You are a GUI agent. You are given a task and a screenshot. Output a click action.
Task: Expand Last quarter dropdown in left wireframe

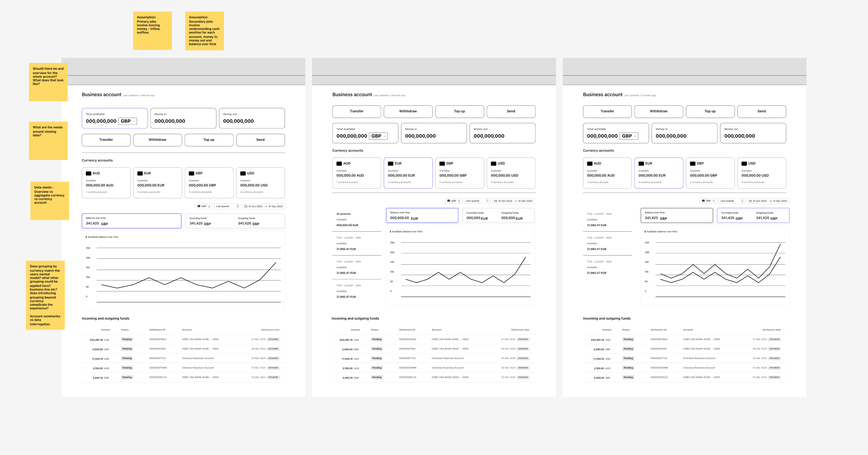pos(227,206)
